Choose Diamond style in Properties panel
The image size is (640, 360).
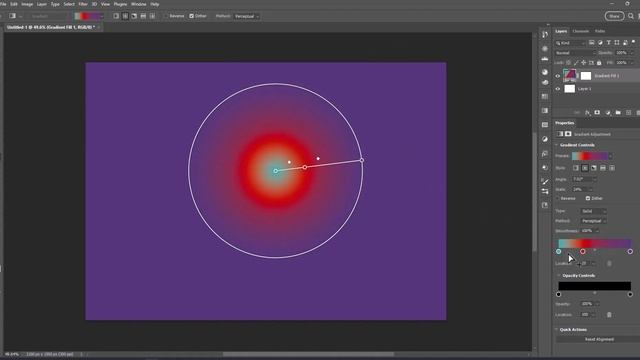click(612, 168)
